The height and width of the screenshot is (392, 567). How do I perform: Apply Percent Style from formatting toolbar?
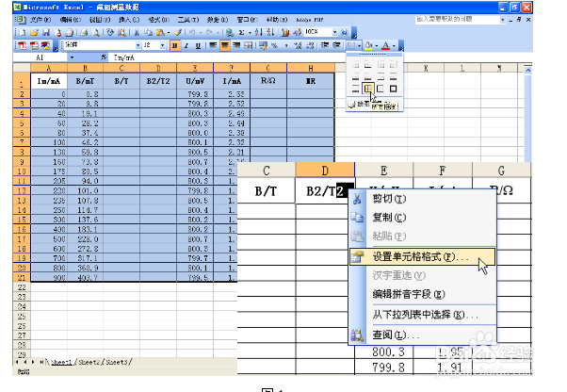[274, 45]
